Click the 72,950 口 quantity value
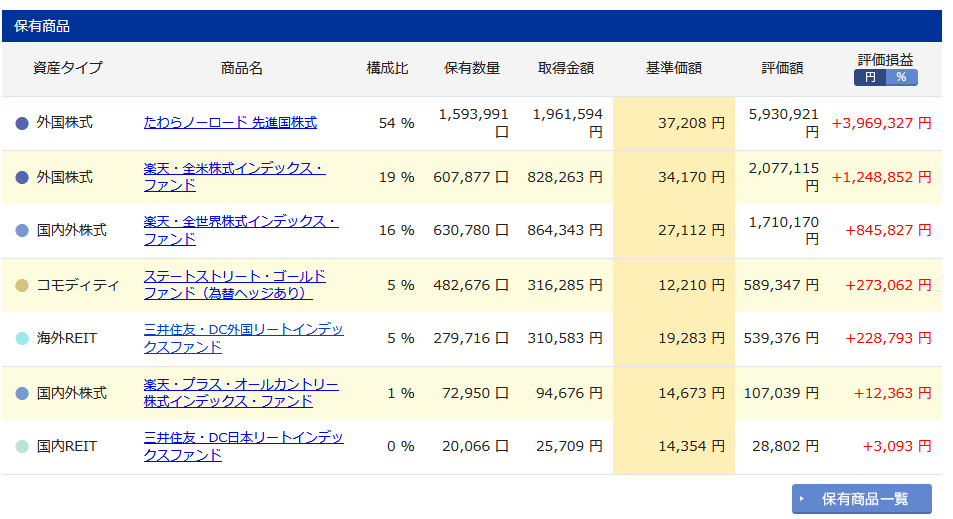The image size is (953, 519). click(475, 393)
